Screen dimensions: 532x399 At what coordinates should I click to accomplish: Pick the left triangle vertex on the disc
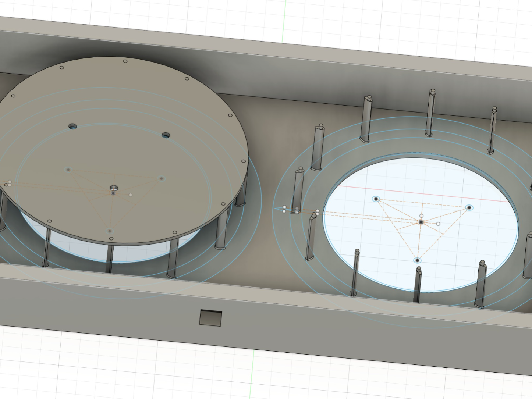coord(68,170)
